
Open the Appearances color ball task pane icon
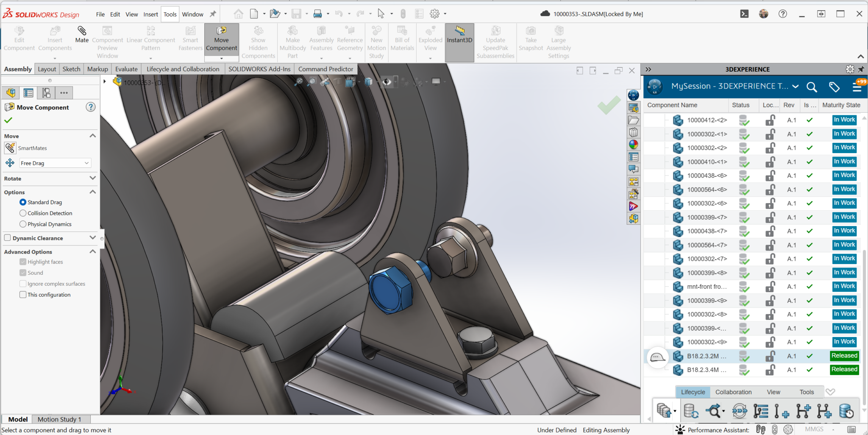(633, 145)
